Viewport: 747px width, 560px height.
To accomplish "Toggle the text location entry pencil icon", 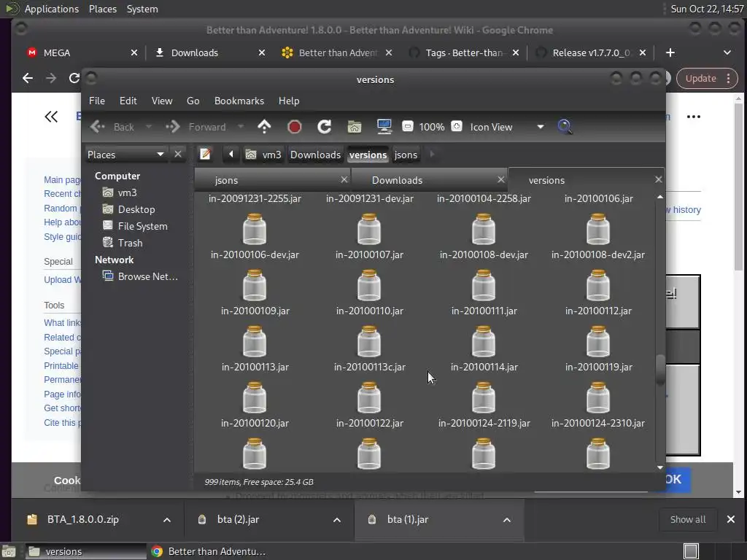I will tap(205, 155).
